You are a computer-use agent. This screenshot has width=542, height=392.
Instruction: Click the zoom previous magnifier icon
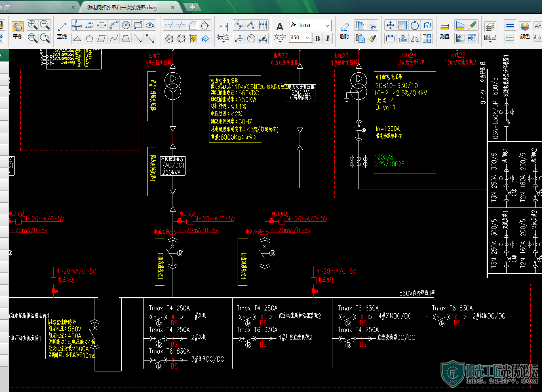(45, 38)
